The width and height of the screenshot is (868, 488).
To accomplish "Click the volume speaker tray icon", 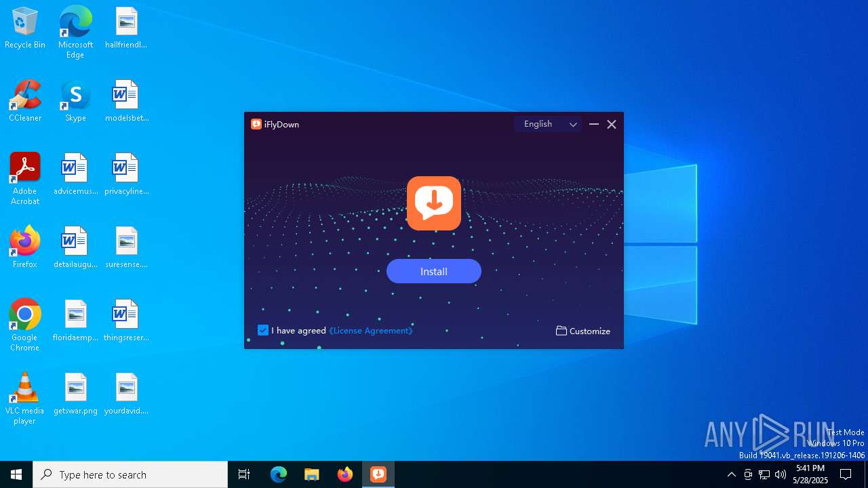I will [781, 474].
